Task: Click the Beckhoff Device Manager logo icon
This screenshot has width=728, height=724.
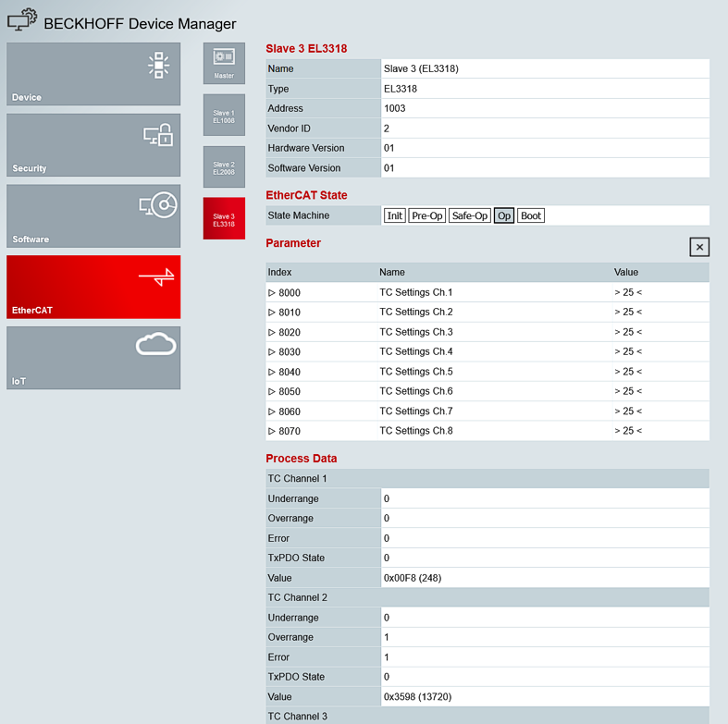Action: (x=22, y=20)
